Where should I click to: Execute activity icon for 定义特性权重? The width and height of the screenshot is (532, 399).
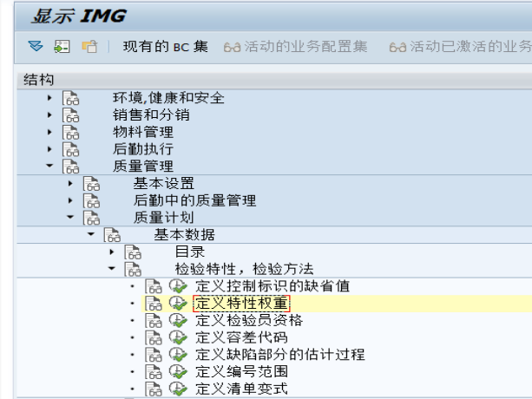point(179,304)
